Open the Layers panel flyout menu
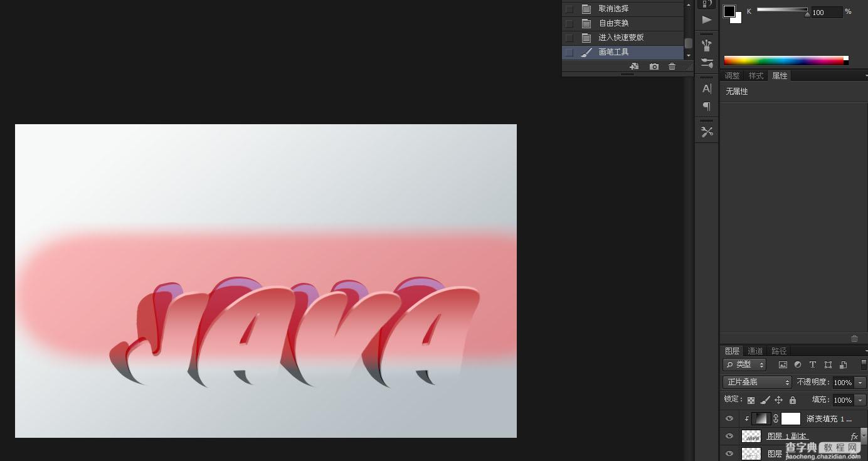Screen dimensions: 868x461 click(x=865, y=351)
